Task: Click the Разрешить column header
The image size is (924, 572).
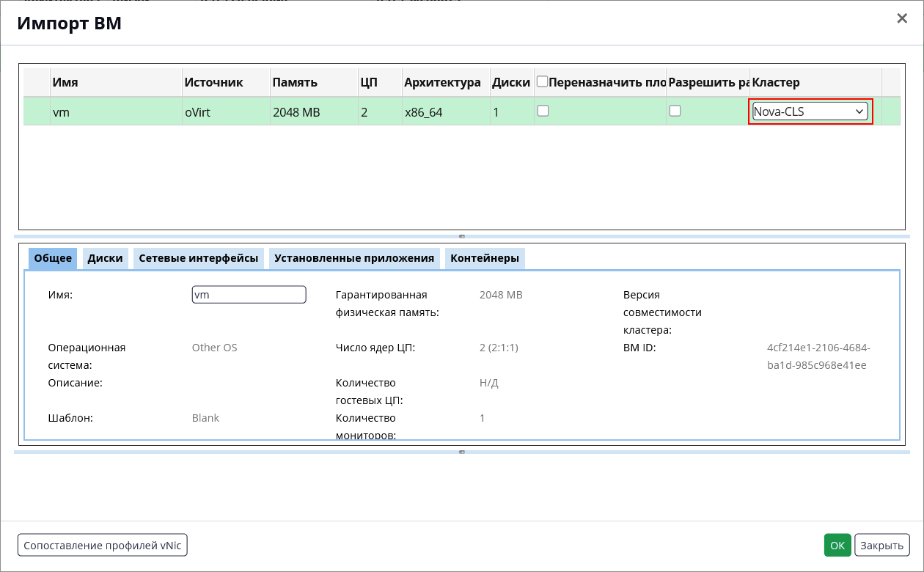Action: (x=709, y=82)
